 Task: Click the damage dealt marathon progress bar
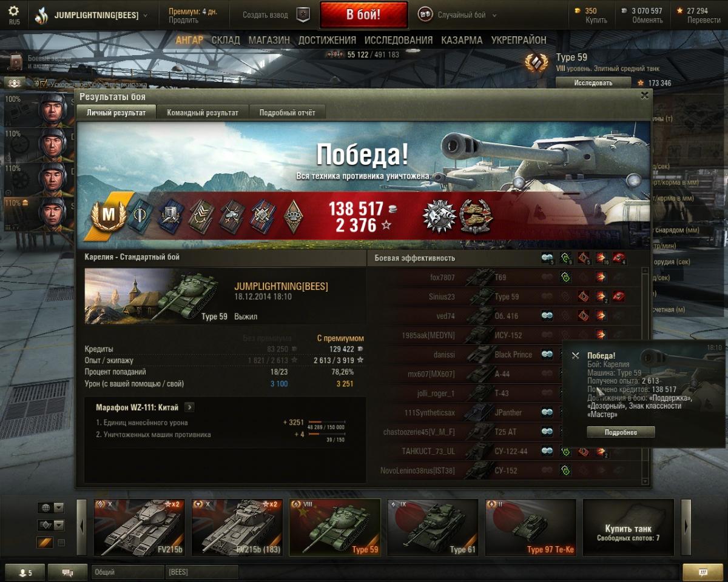(x=326, y=422)
